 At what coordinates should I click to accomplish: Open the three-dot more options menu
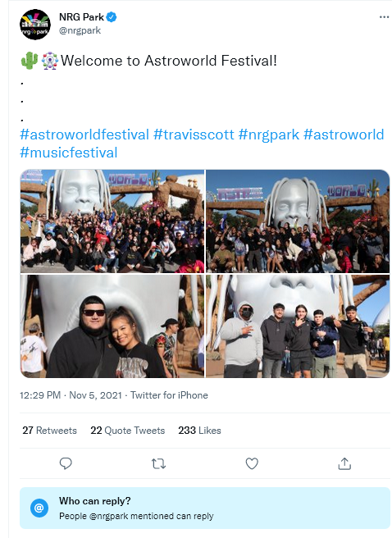click(384, 17)
